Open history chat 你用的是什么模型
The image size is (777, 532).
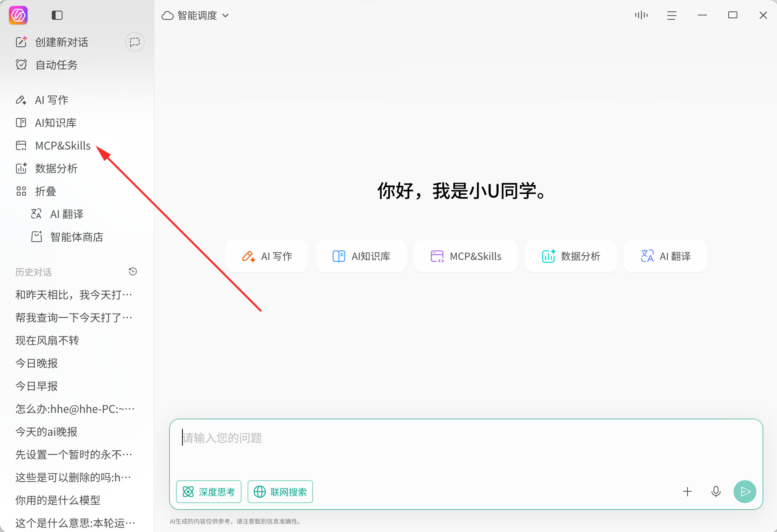(58, 500)
